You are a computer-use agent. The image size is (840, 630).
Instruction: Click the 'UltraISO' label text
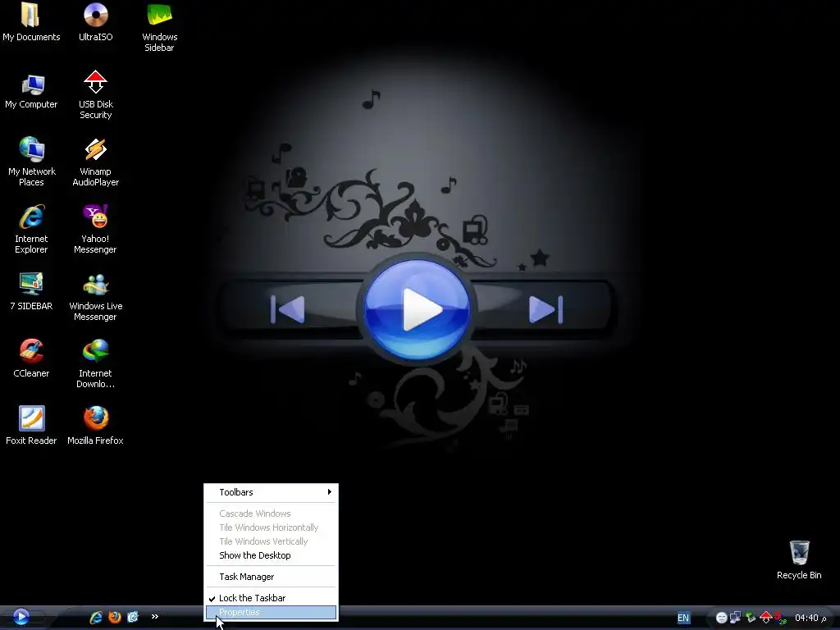point(95,37)
